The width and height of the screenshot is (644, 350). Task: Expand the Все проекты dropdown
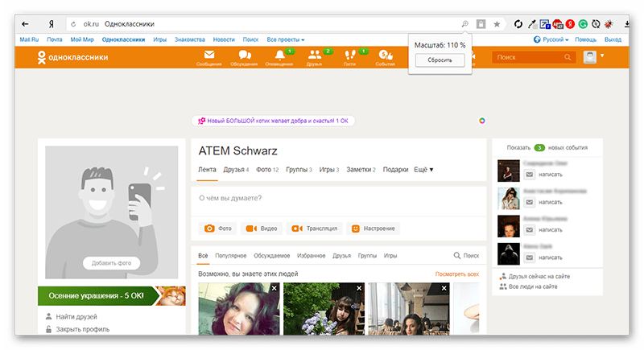[286, 39]
